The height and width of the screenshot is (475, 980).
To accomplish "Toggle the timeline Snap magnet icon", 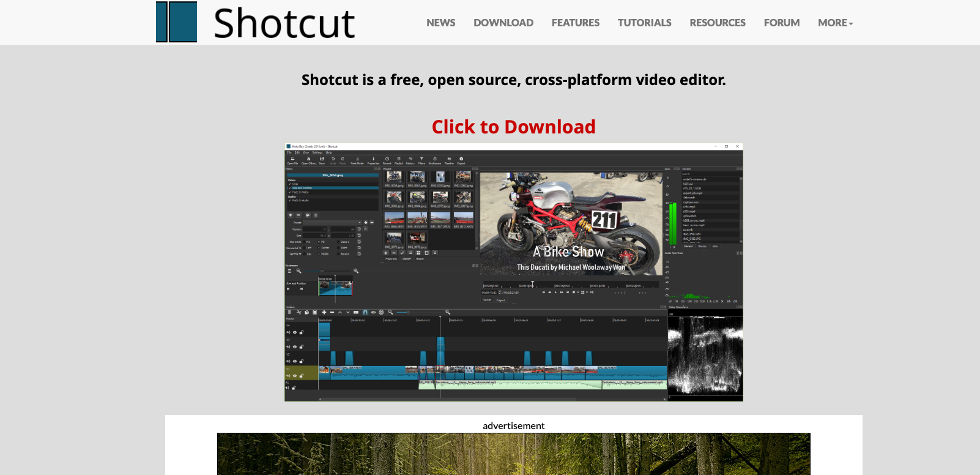I will 365,312.
